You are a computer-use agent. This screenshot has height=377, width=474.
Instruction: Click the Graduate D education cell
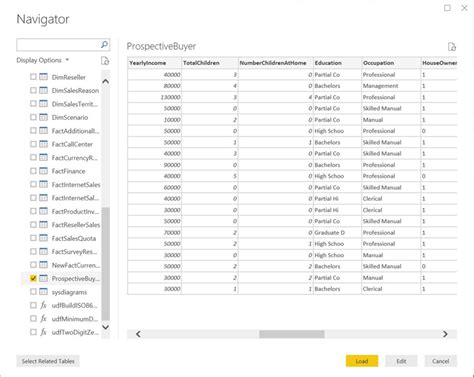coord(337,232)
